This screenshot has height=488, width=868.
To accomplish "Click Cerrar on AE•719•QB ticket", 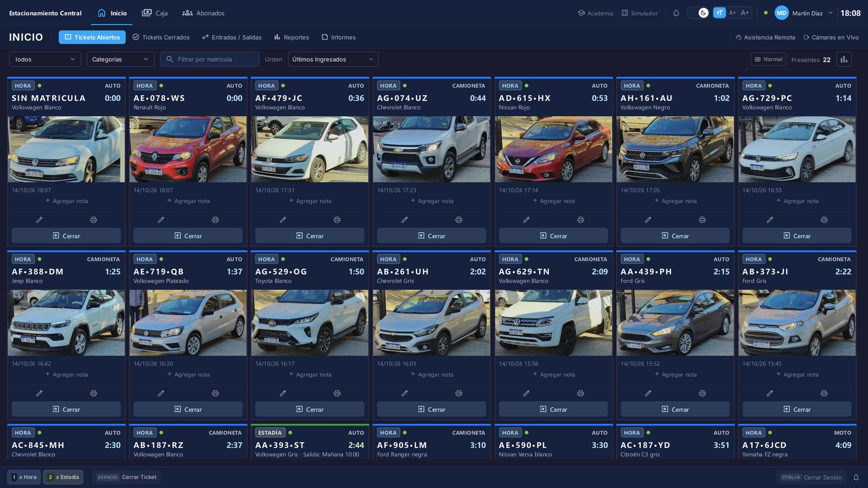I will pos(188,409).
